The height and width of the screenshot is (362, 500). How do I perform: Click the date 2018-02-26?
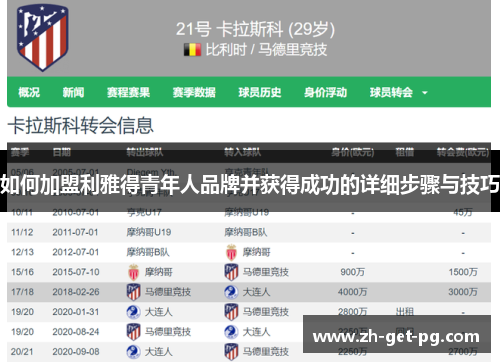pos(76,292)
